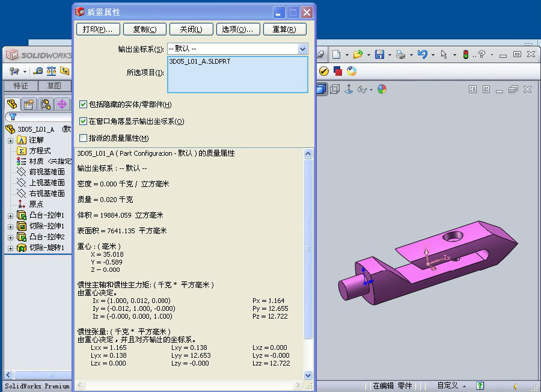The width and height of the screenshot is (541, 392).
Task: Expand the 凸台-拉伸1 feature node
Action: click(x=10, y=215)
